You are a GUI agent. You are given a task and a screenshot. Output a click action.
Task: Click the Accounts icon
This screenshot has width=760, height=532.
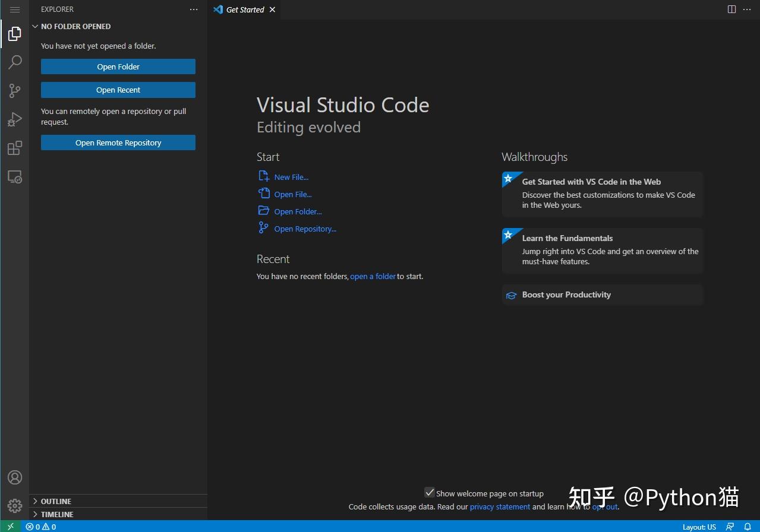point(15,477)
